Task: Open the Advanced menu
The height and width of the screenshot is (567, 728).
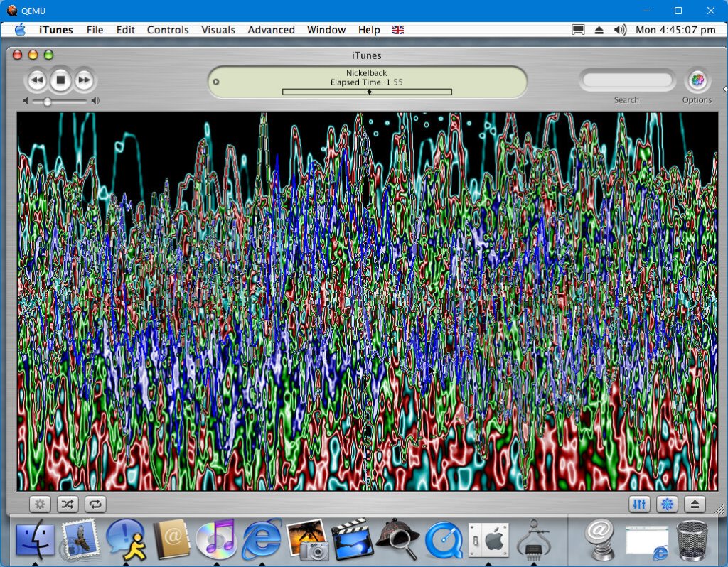Action: [271, 30]
